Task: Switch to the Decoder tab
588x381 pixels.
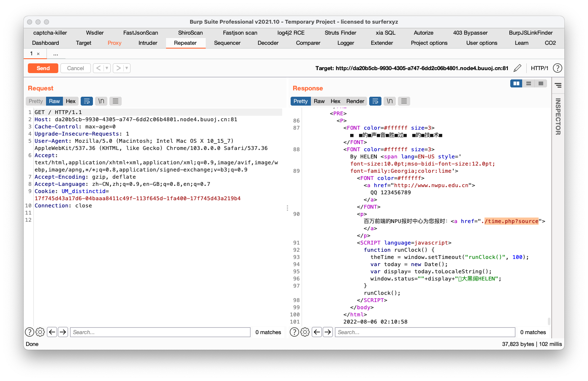Action: tap(268, 43)
